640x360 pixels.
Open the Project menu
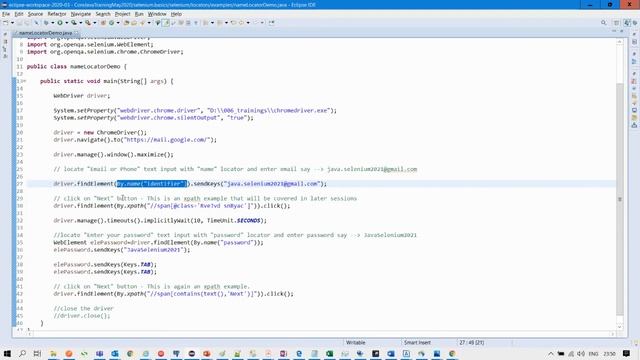coord(122,14)
